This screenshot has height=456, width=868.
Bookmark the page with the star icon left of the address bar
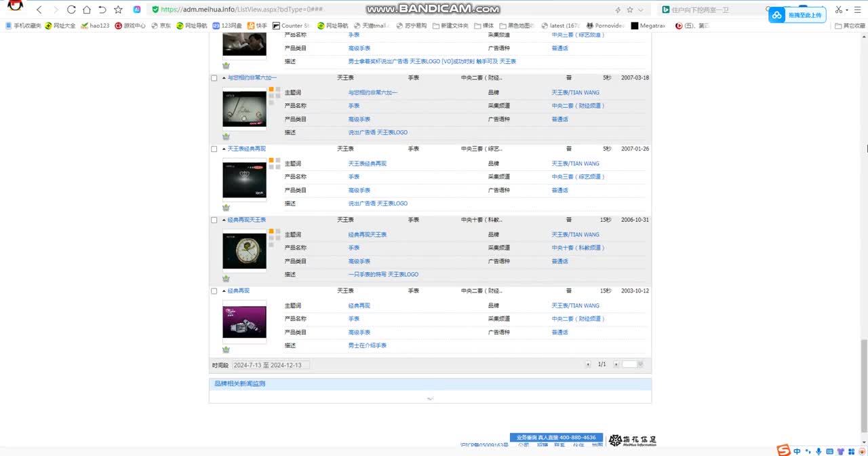(118, 9)
